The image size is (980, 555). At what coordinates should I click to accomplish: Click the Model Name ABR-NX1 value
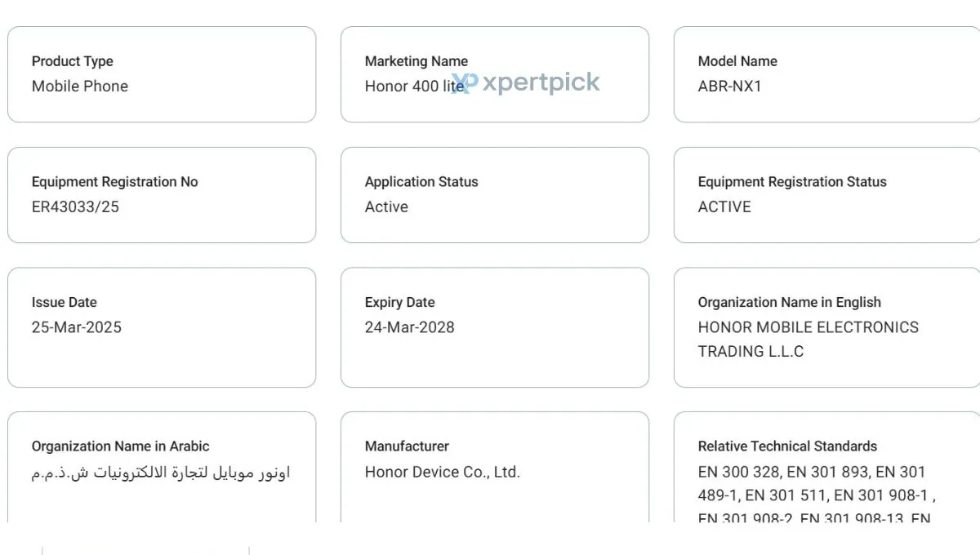pyautogui.click(x=729, y=87)
